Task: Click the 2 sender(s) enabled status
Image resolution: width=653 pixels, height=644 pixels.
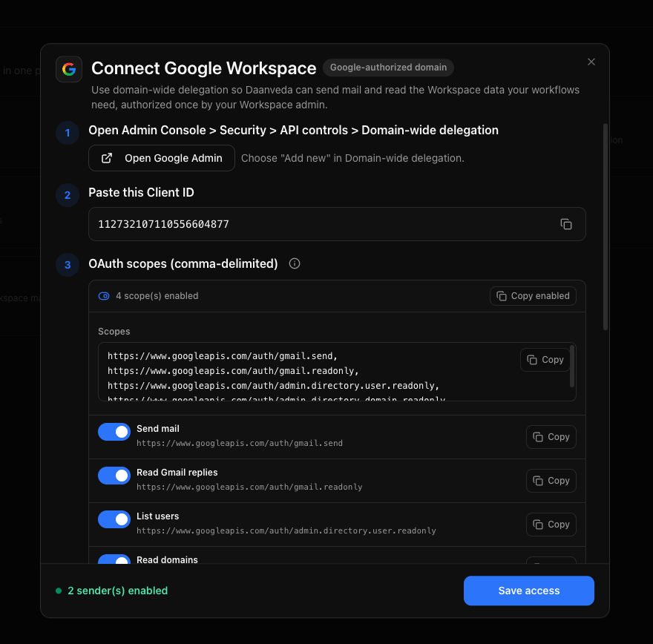Action: tap(112, 591)
